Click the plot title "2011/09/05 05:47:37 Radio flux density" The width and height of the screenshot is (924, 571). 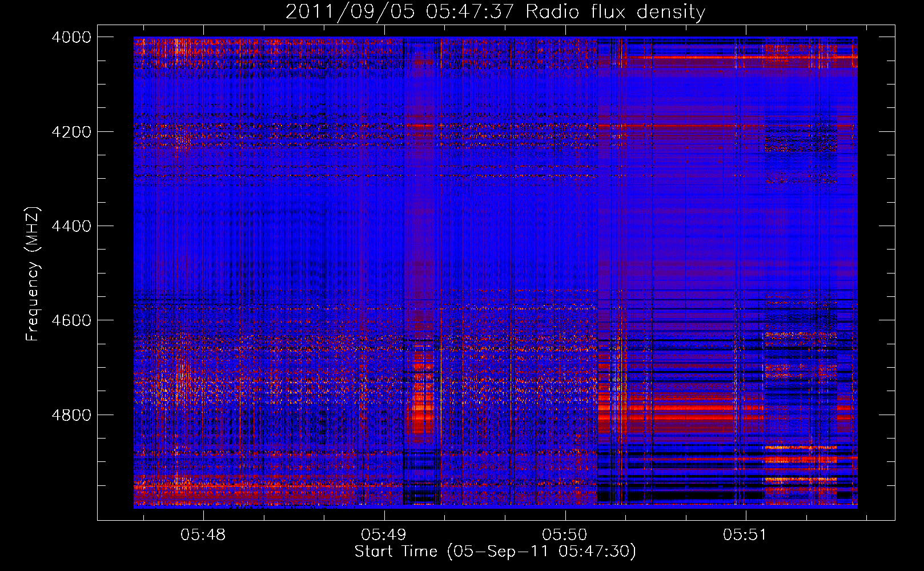click(x=495, y=11)
